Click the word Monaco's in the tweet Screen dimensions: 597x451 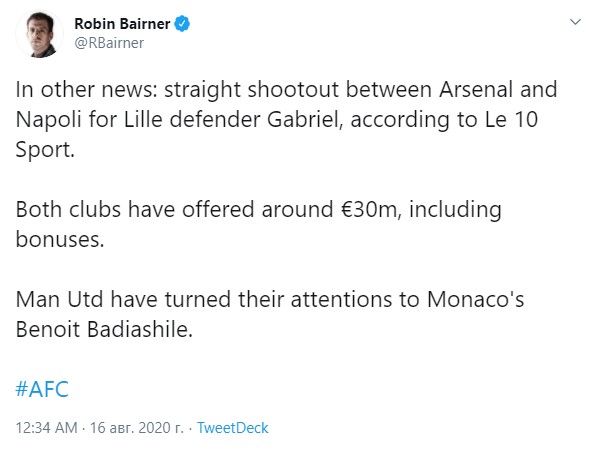pos(476,299)
